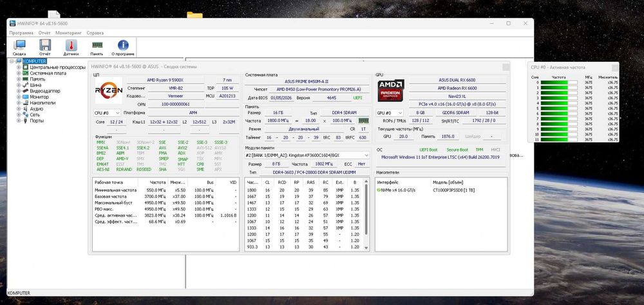Click the Core 11 frequency bar
Viewport: 644px width, 305px height.
(559, 140)
